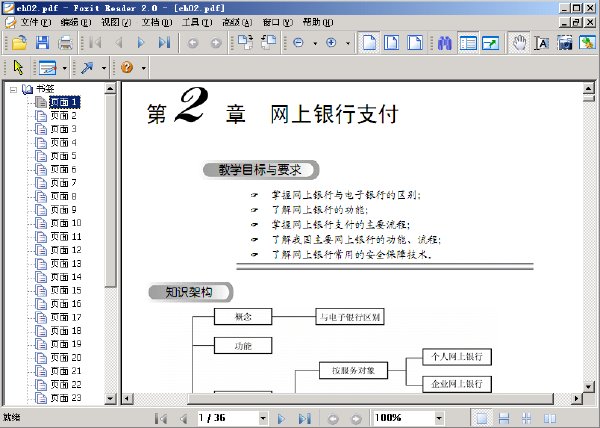Select bookmark 页面 10
The height and width of the screenshot is (428, 600).
(66, 223)
